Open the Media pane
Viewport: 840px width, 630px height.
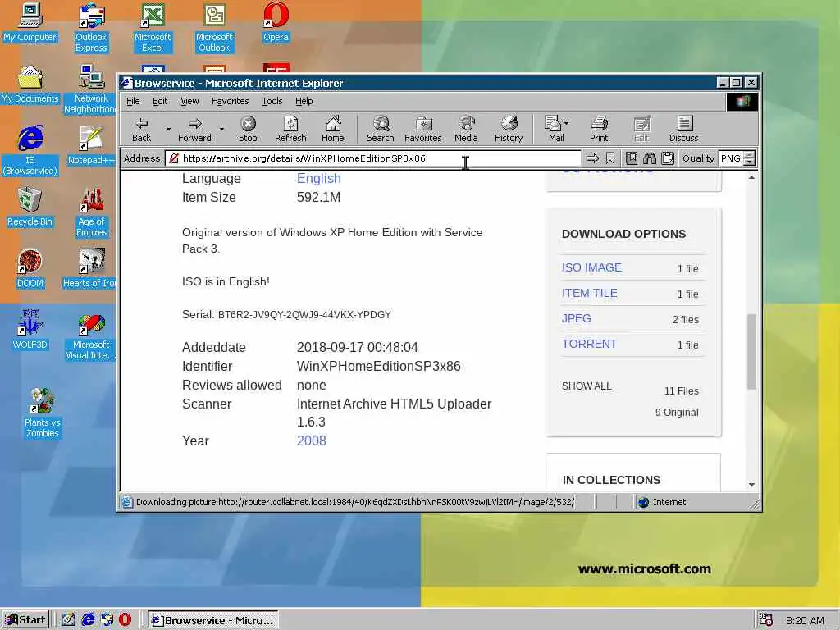[x=466, y=129]
